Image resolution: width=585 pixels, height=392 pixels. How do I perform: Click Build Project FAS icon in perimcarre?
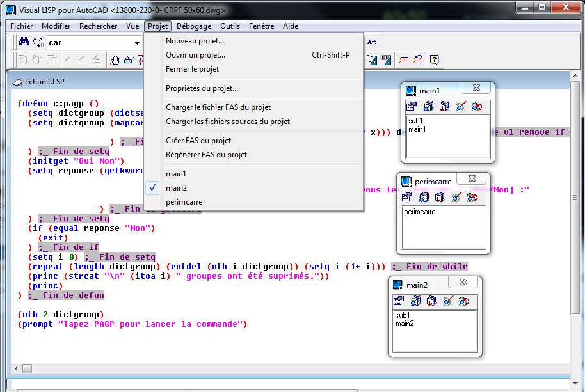coord(456,197)
